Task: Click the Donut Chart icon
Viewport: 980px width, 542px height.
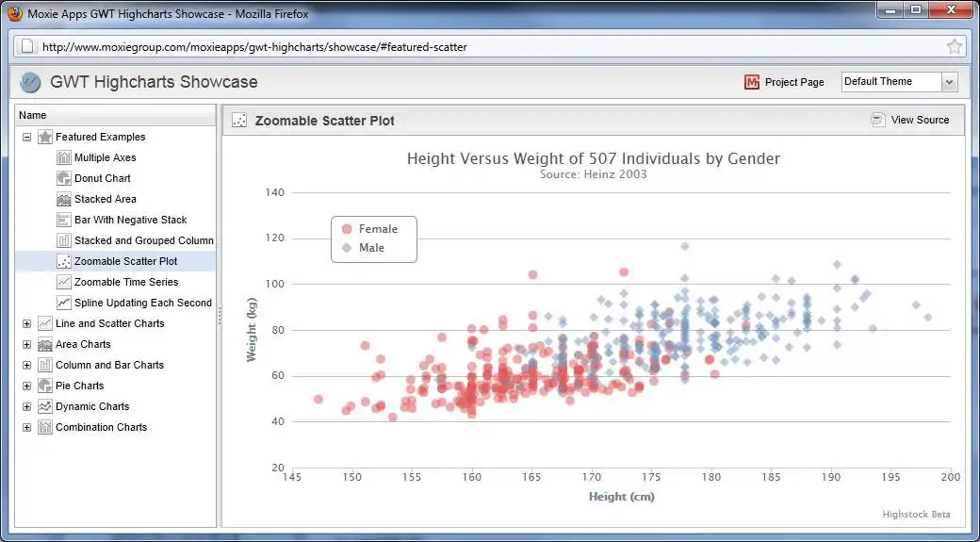Action: tap(64, 178)
